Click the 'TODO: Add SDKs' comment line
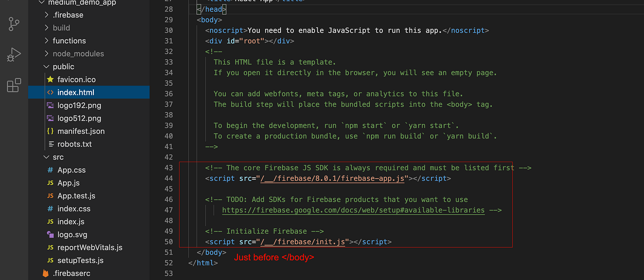 pos(336,199)
